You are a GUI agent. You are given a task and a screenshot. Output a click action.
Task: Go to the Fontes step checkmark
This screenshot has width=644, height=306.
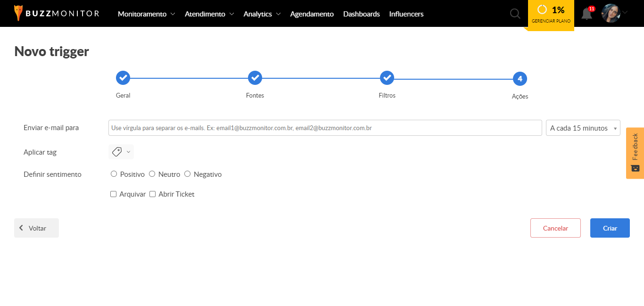(255, 78)
